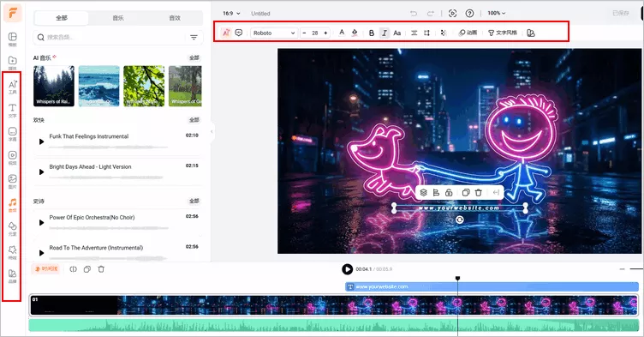
Task: Show all AI music (全部)
Action: pyautogui.click(x=194, y=58)
